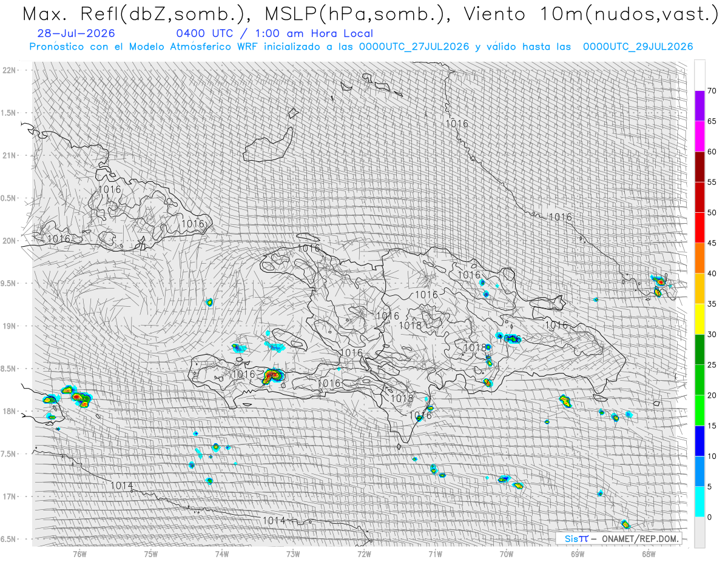This screenshot has width=728, height=562.
Task: Click the valid-until time '0000UTC_29JUL2026'
Action: pos(638,47)
